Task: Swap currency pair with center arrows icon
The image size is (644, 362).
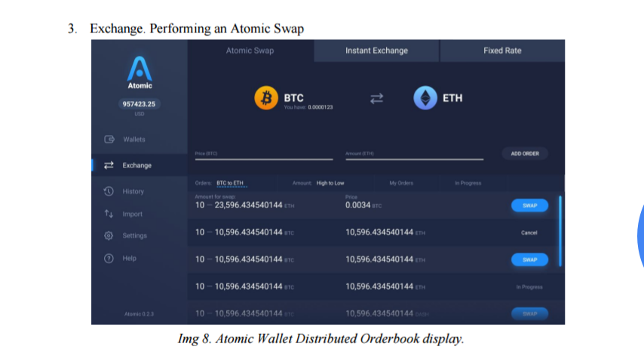Action: pyautogui.click(x=376, y=98)
